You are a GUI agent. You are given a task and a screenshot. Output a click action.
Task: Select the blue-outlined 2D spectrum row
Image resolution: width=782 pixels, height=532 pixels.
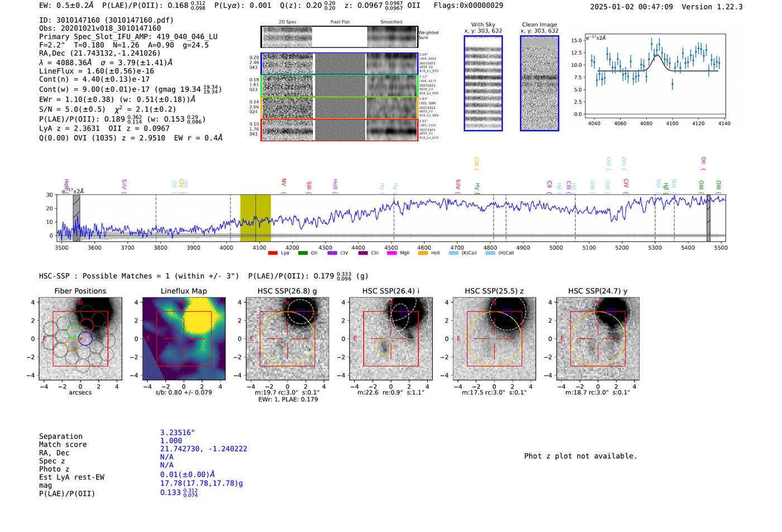click(x=339, y=64)
